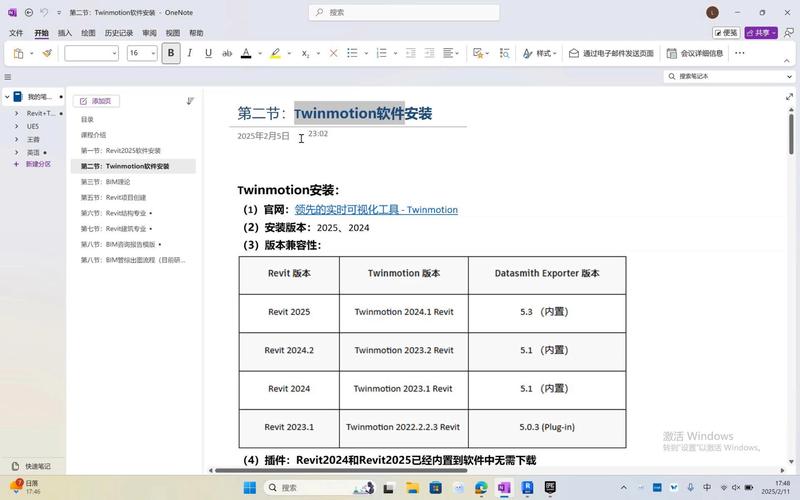The height and width of the screenshot is (500, 800).
Task: Open the font name combo box
Action: pyautogui.click(x=91, y=53)
